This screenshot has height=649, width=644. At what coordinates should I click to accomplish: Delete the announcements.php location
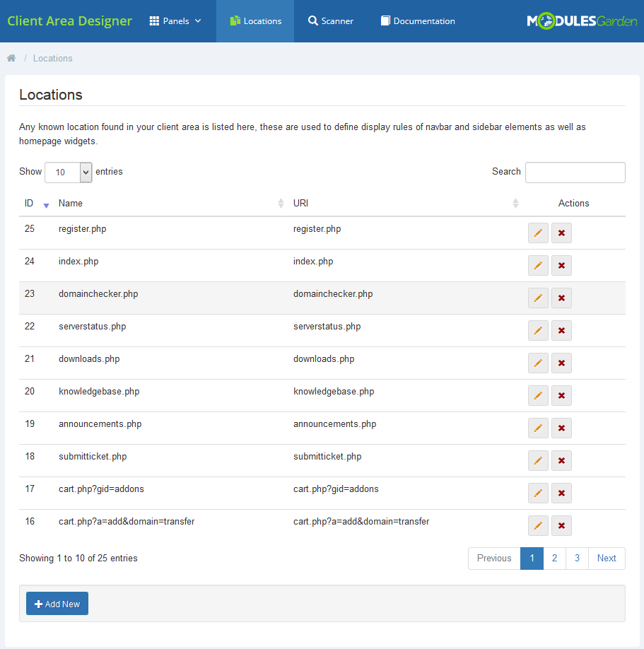click(x=561, y=428)
